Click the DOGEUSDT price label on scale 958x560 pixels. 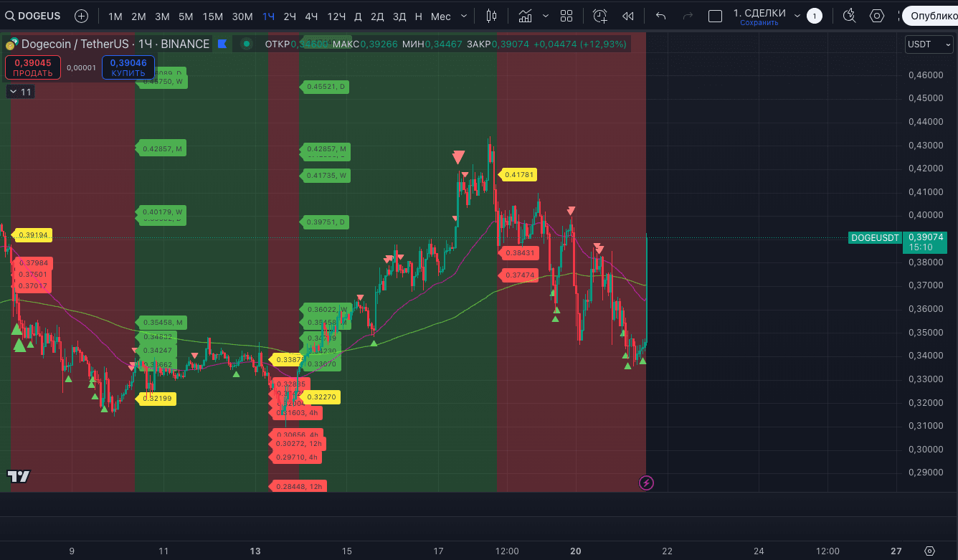[x=875, y=238]
